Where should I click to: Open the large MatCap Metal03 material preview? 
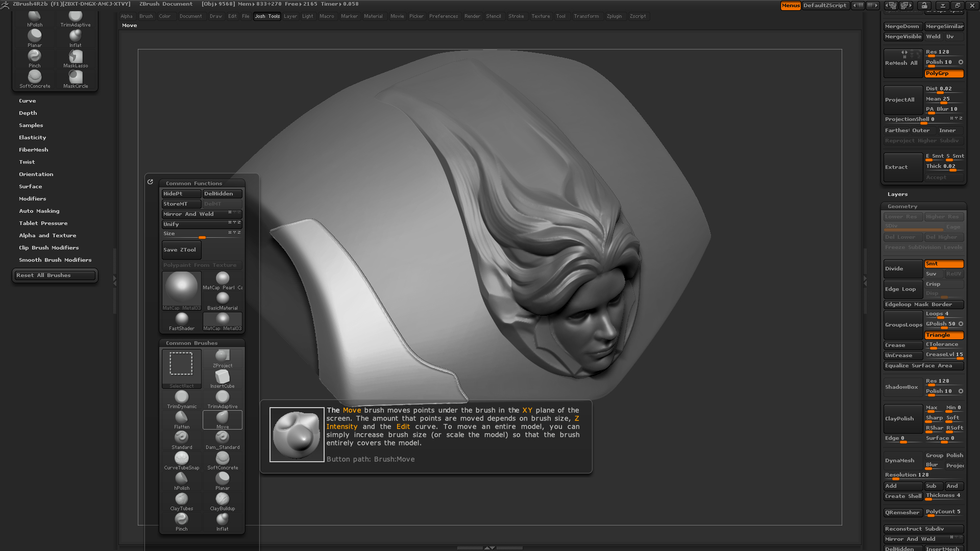pyautogui.click(x=181, y=290)
